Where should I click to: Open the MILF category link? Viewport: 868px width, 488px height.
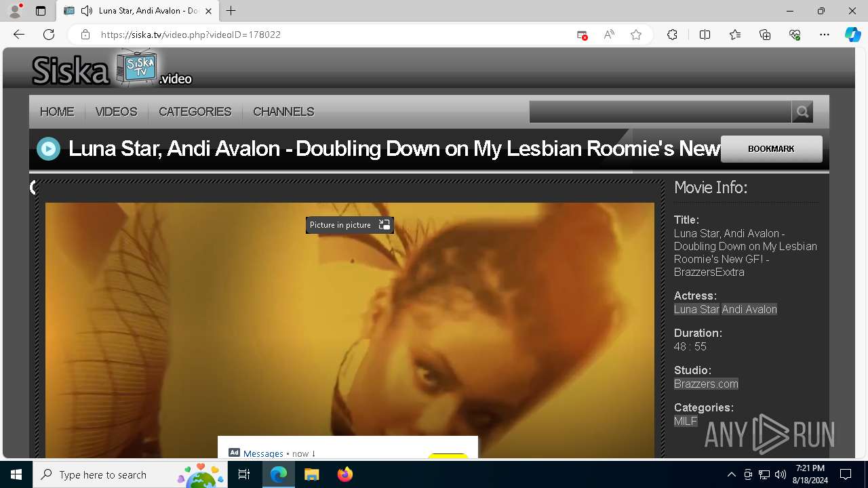click(686, 421)
